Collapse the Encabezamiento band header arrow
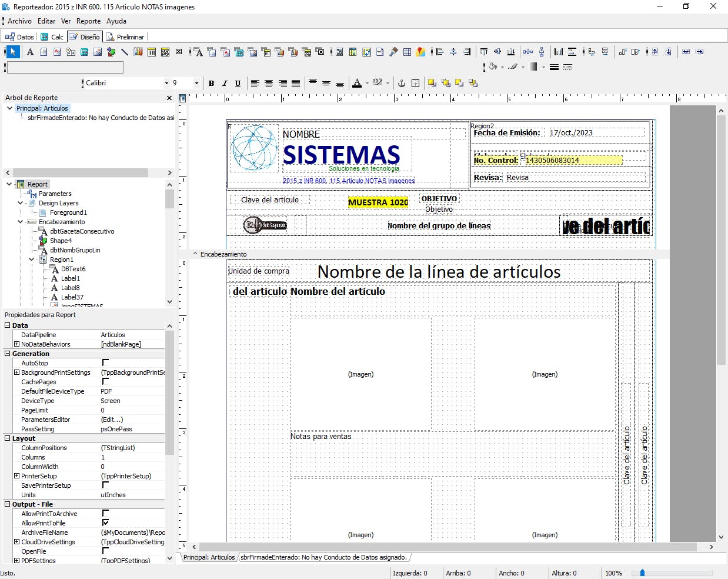The width and height of the screenshot is (728, 579). coord(195,254)
